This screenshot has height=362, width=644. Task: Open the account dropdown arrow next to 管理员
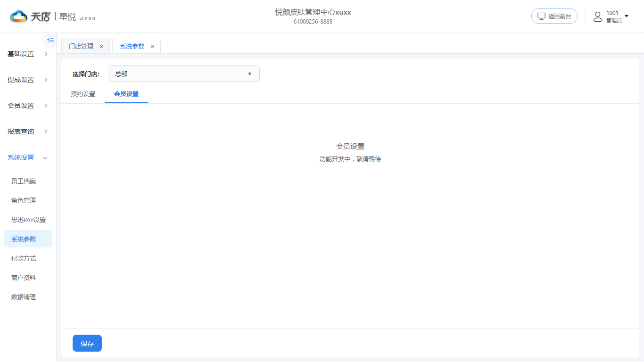(x=627, y=16)
